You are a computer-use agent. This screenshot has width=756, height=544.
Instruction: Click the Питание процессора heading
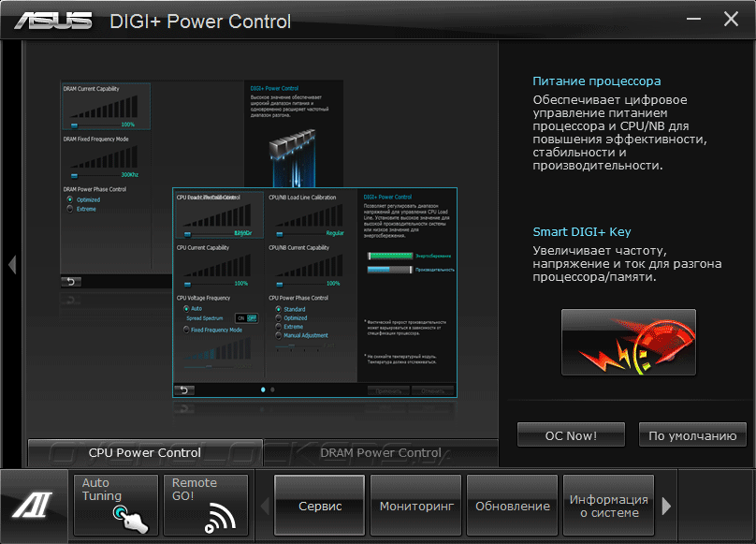click(x=596, y=81)
